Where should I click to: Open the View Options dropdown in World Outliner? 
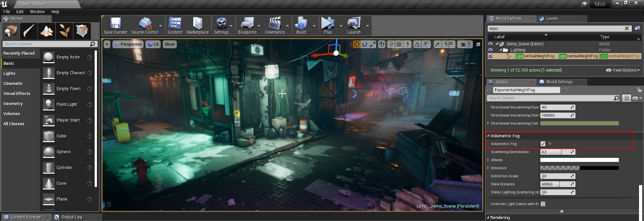click(x=623, y=70)
